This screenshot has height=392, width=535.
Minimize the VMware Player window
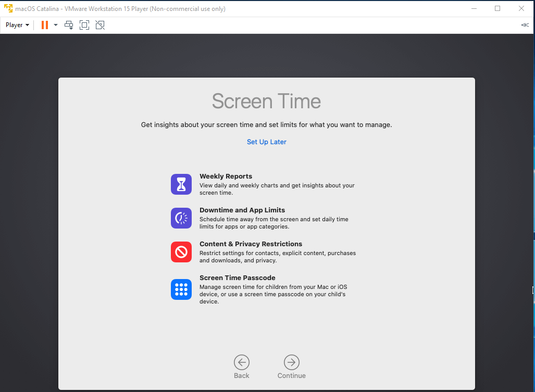pos(474,8)
